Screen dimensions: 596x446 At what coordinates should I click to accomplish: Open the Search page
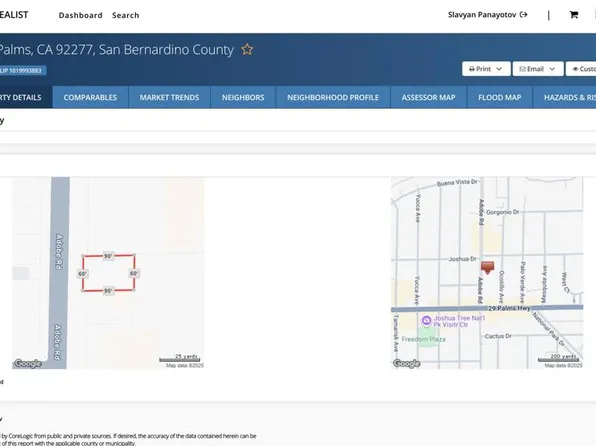(126, 15)
